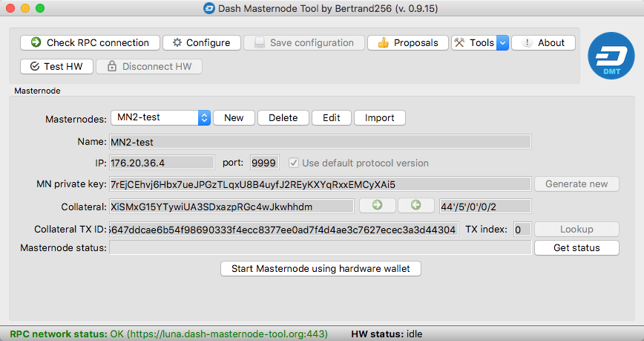644x341 pixels.
Task: Click green right-arrow address-to-path button
Action: pos(378,205)
